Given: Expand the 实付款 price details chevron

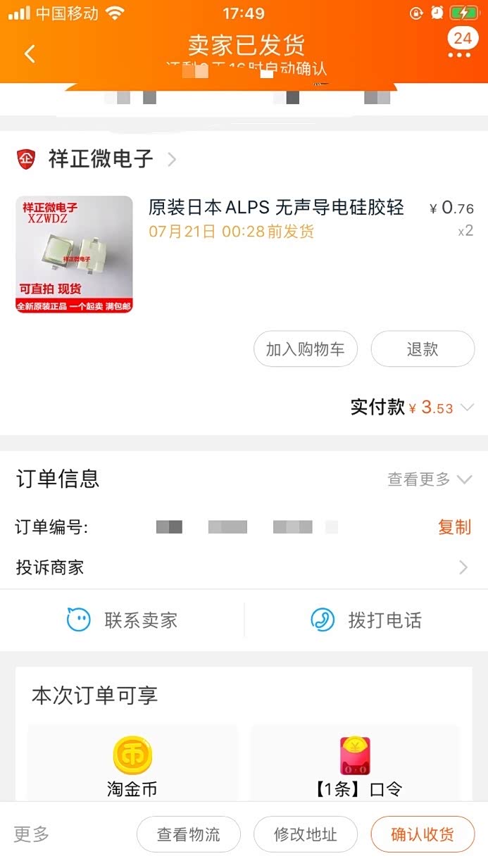Looking at the screenshot, I should (x=467, y=408).
